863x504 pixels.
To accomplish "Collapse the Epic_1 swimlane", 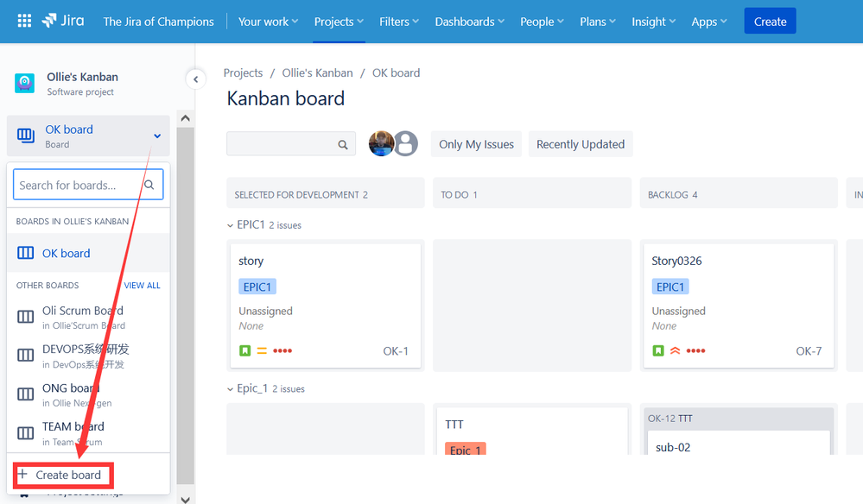I will [230, 389].
